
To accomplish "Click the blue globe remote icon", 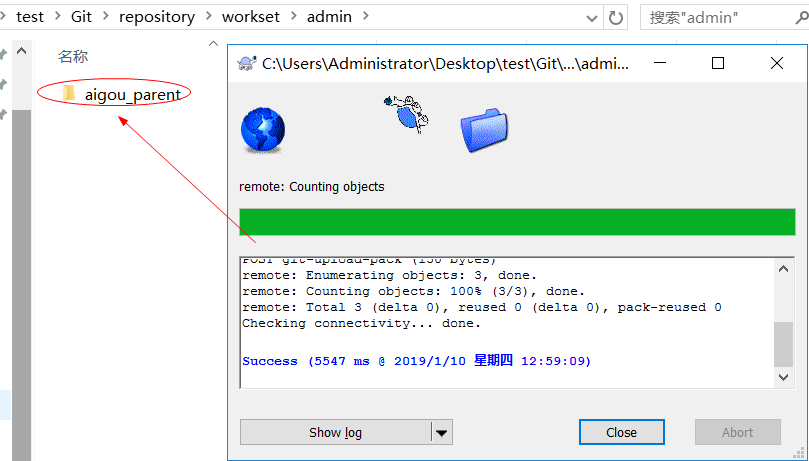I will point(263,130).
